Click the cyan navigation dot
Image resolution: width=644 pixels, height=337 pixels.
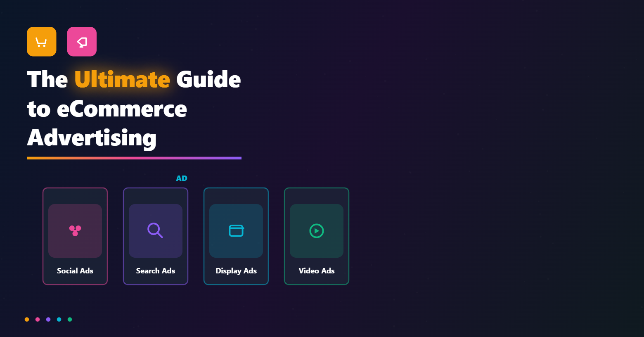coord(59,319)
